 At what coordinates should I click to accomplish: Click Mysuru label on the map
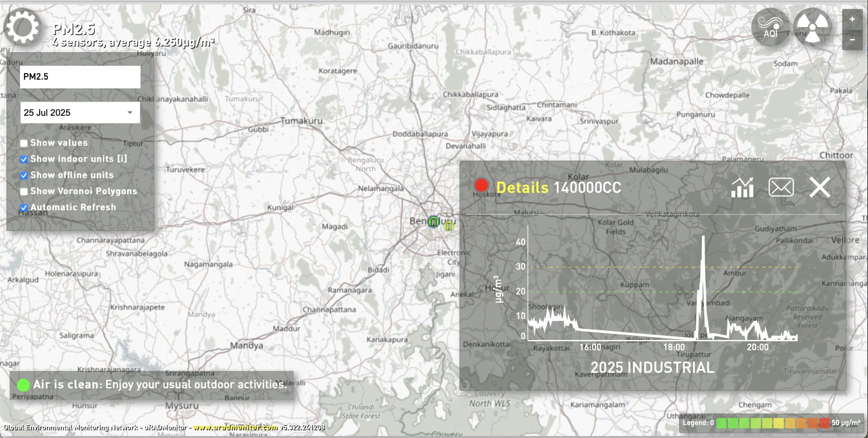[182, 406]
